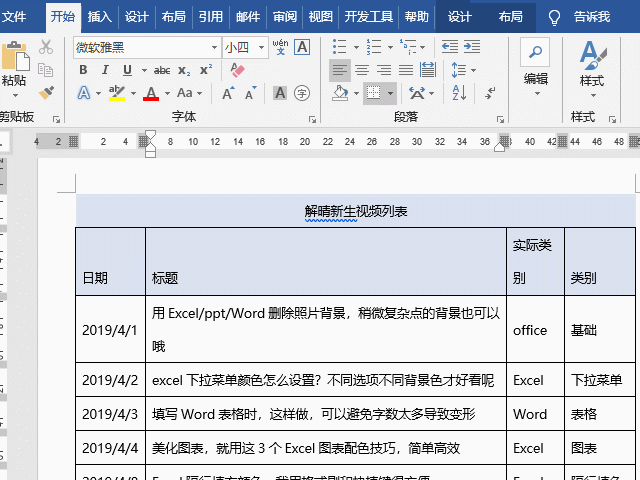Apply distributed alignment
This screenshot has width=640, height=480.
pos(428,70)
